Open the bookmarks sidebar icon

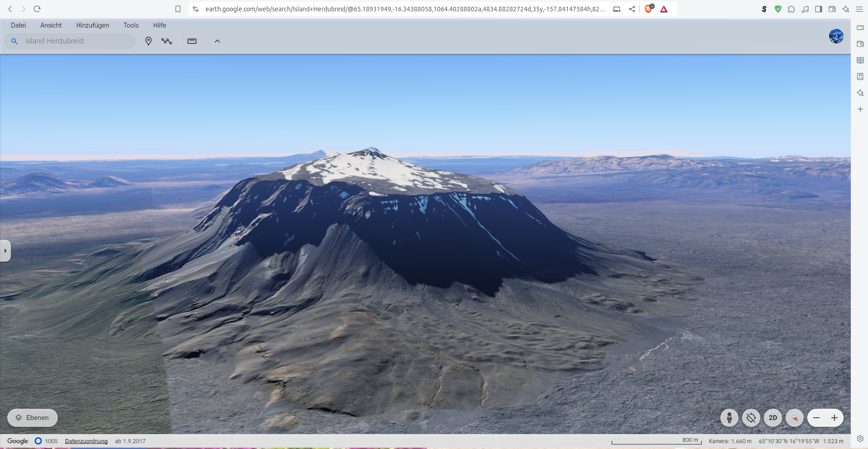click(x=860, y=76)
